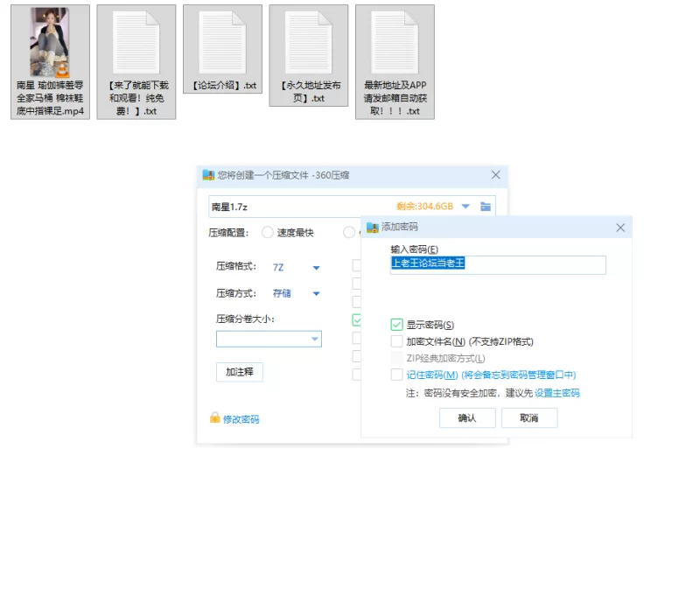Open the 修改密码 link

[x=241, y=419]
